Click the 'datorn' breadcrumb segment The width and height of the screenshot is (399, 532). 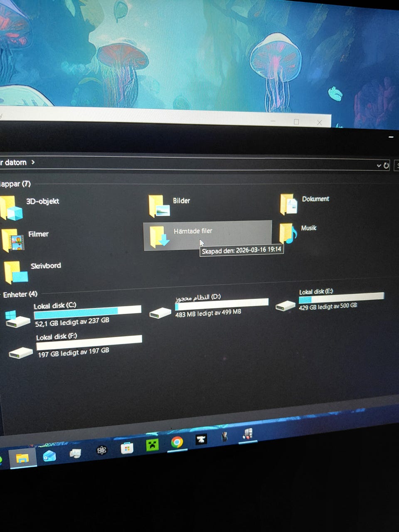click(15, 163)
